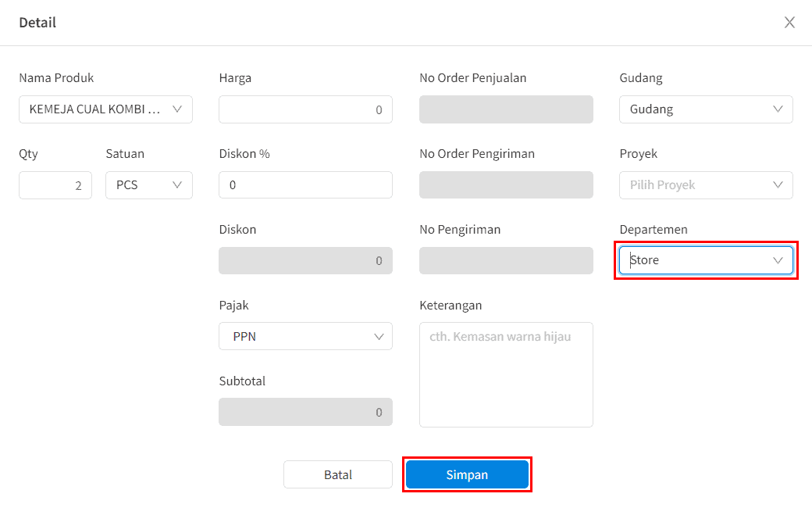Open the Departemen Store dropdown
This screenshot has height=508, width=812.
[x=706, y=260]
